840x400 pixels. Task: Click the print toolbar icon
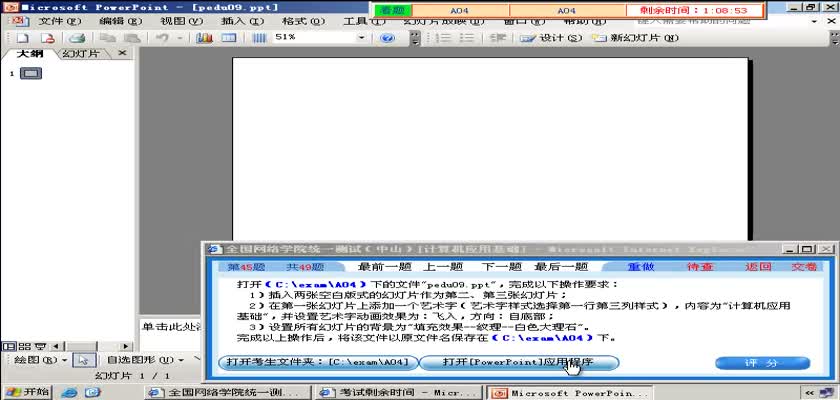(77, 38)
